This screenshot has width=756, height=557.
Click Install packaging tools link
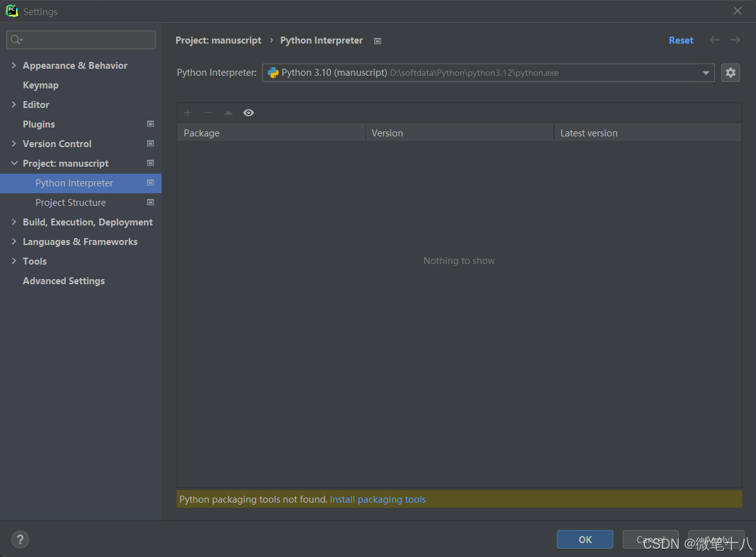377,500
